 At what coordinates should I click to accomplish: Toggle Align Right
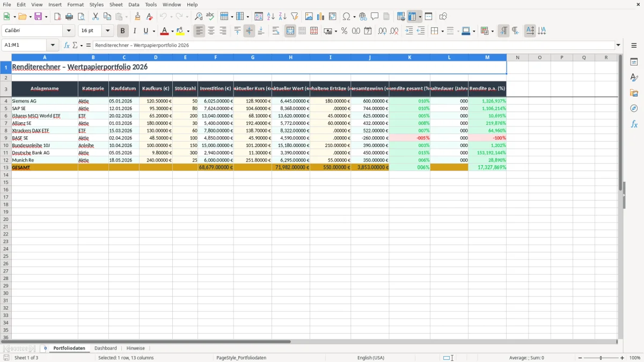tap(223, 31)
